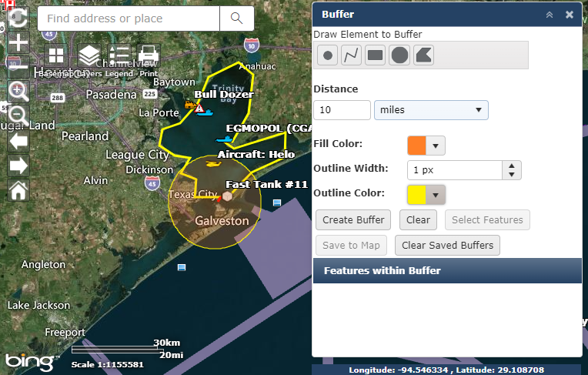Open the miles distance unit dropdown
588x375 pixels.
(430, 110)
